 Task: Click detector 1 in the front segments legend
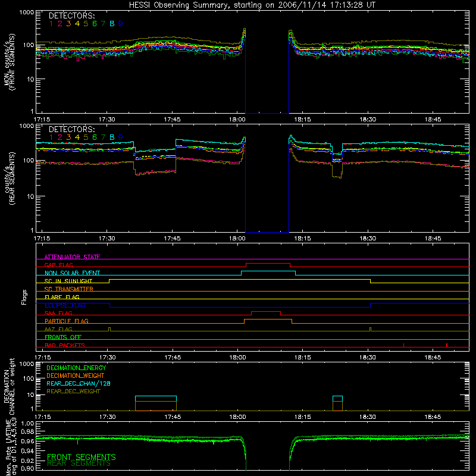(x=51, y=24)
